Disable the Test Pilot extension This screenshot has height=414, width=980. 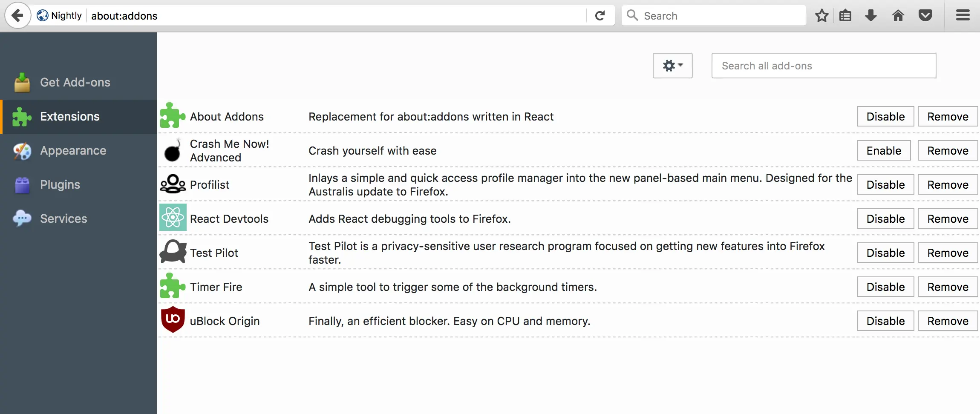pos(885,253)
